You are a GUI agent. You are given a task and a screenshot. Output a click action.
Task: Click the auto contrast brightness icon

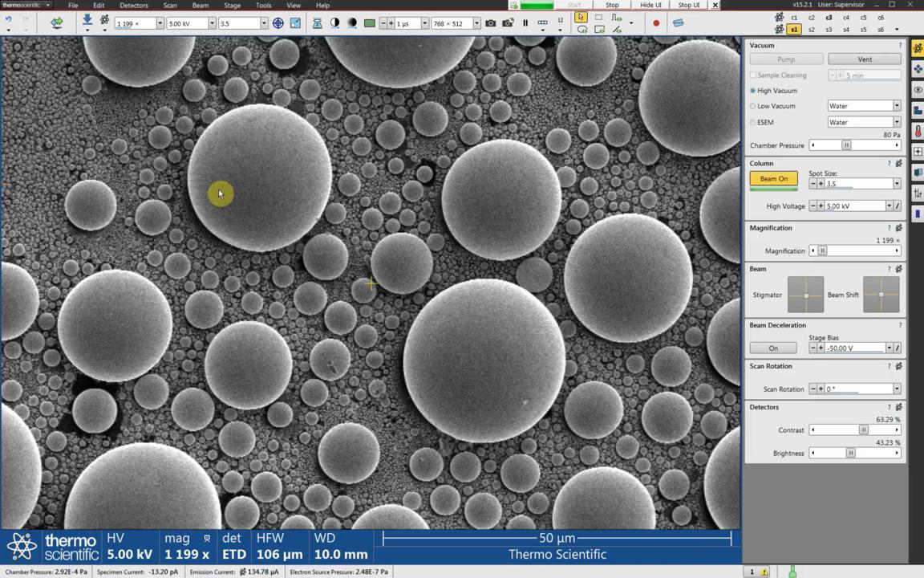coord(334,23)
